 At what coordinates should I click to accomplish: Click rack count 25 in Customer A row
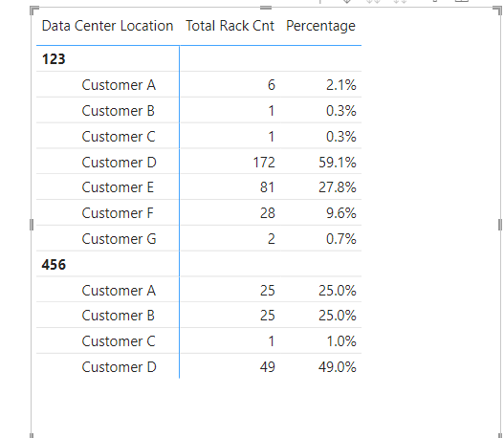click(268, 291)
